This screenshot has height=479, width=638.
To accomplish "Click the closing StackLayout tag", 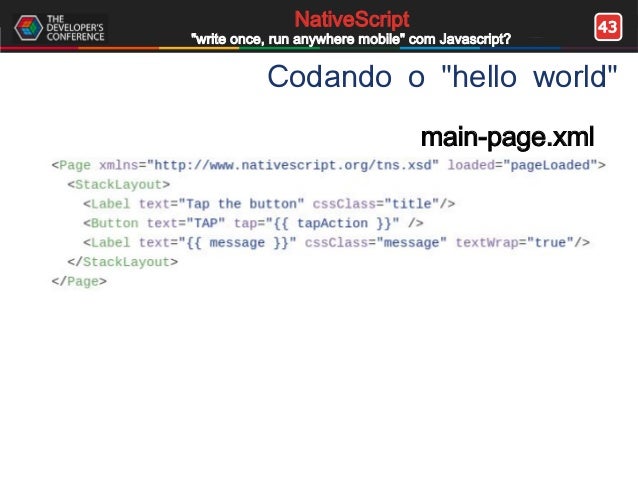I will (x=122, y=262).
